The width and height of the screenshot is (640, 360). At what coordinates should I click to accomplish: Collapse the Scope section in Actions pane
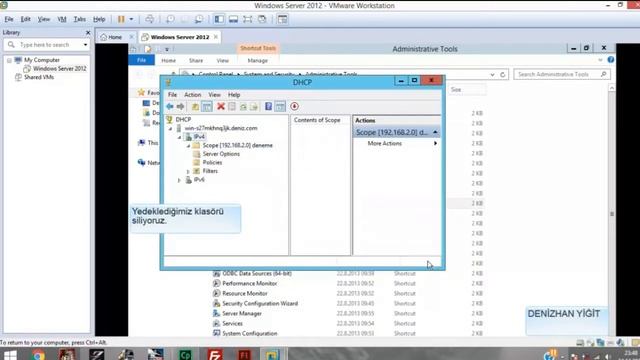point(435,132)
